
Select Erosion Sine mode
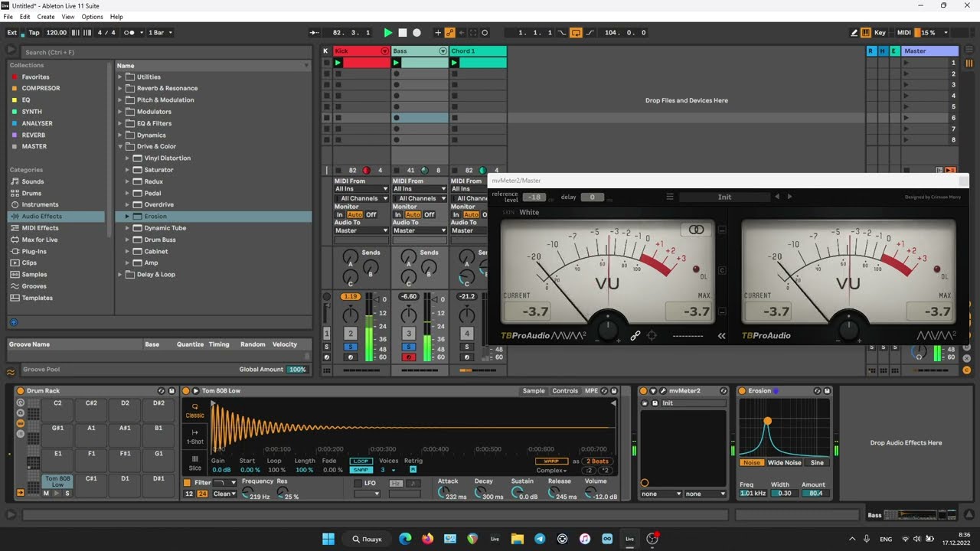click(817, 463)
